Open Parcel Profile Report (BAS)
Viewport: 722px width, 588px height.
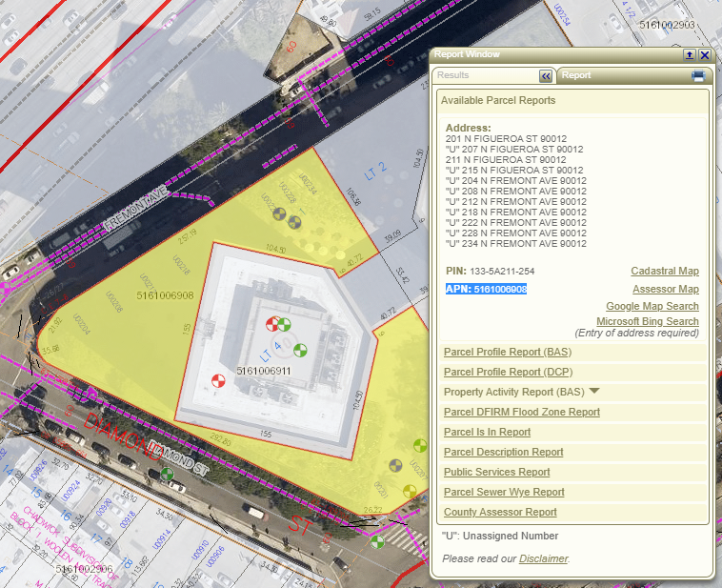508,352
